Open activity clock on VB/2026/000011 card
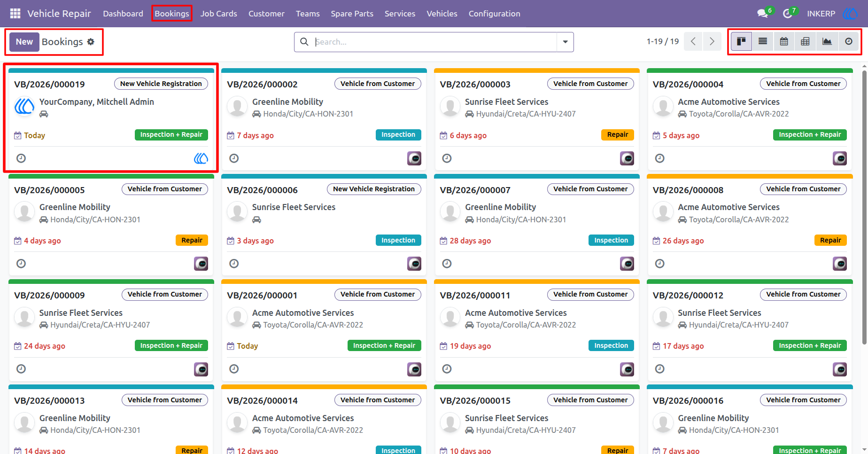 click(447, 369)
